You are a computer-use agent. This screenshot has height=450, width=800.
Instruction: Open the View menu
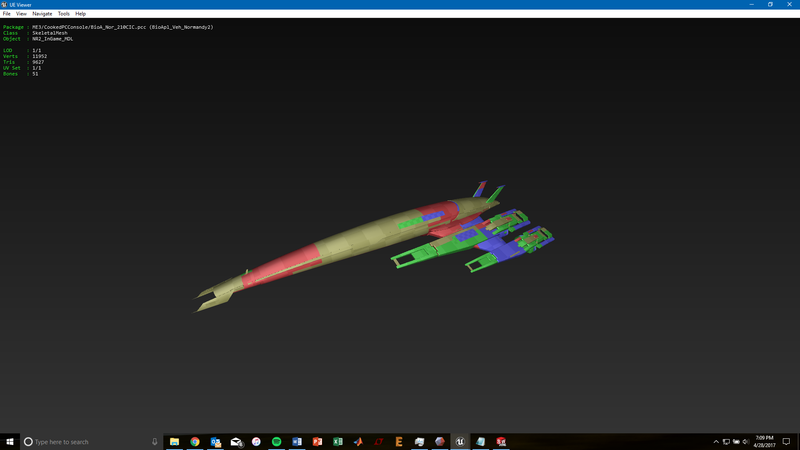[x=21, y=14]
